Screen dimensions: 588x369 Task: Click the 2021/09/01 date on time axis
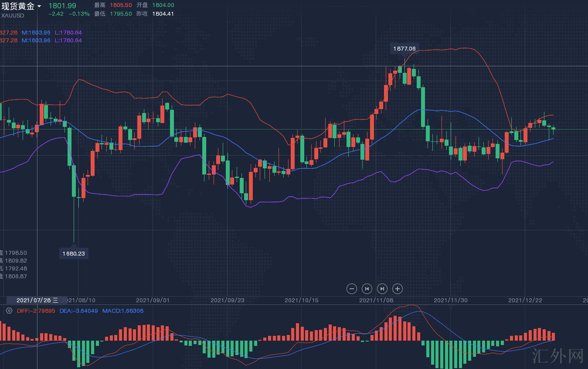tap(153, 300)
